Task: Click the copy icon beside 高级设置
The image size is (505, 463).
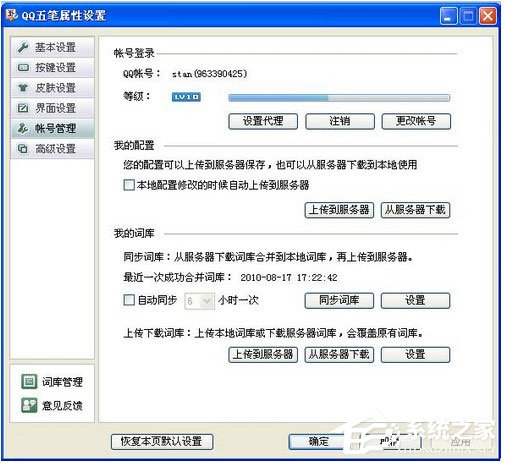Action: click(23, 149)
